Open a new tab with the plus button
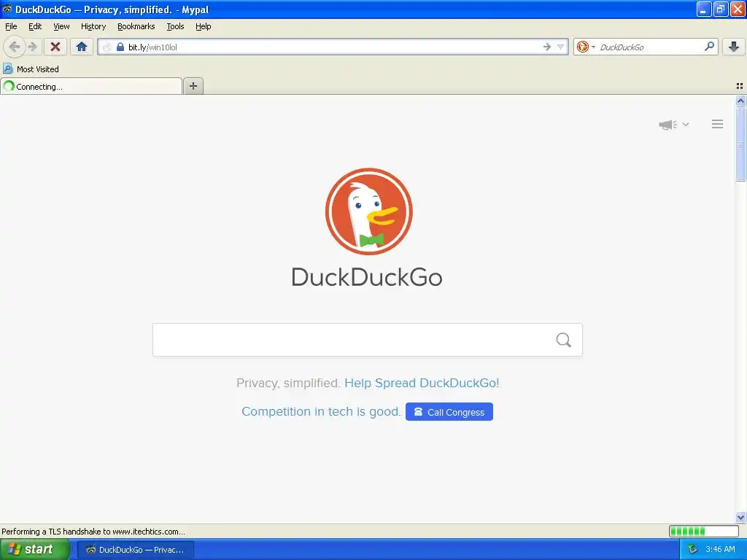Viewport: 747px width, 560px height. (x=193, y=86)
